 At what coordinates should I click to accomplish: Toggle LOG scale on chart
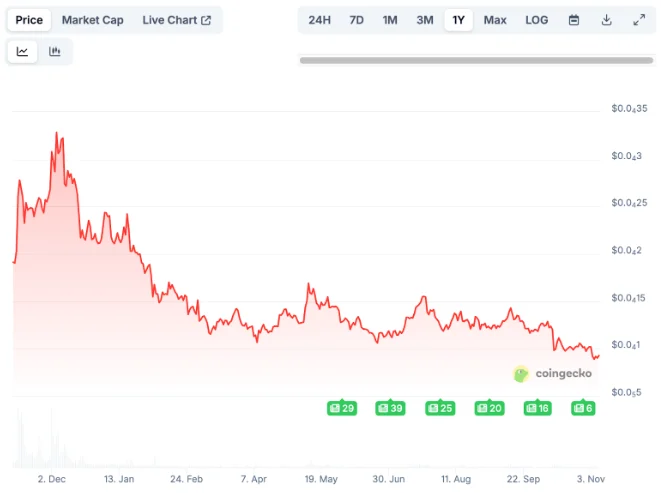point(537,20)
